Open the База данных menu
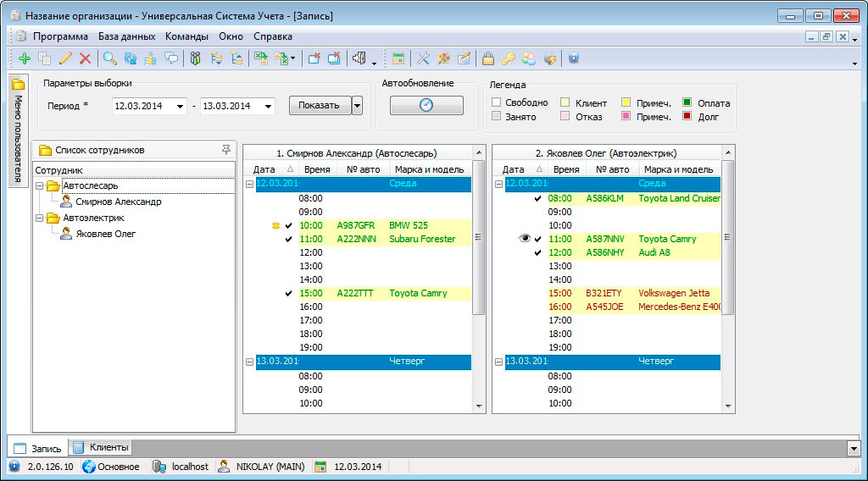 (x=126, y=36)
